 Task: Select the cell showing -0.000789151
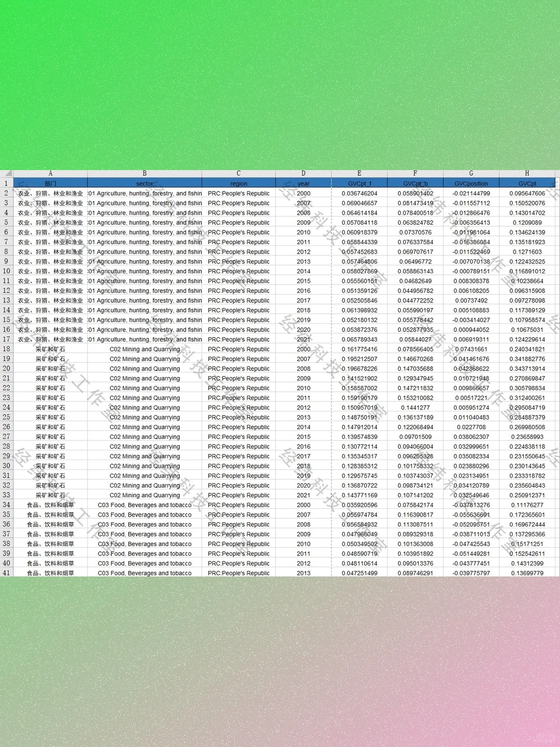point(471,271)
